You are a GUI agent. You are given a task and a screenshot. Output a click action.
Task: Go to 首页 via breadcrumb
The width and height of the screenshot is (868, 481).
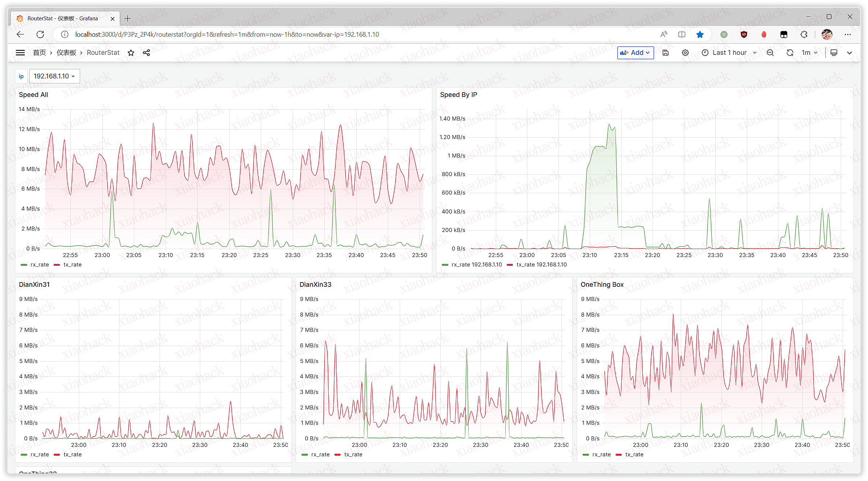(40, 53)
